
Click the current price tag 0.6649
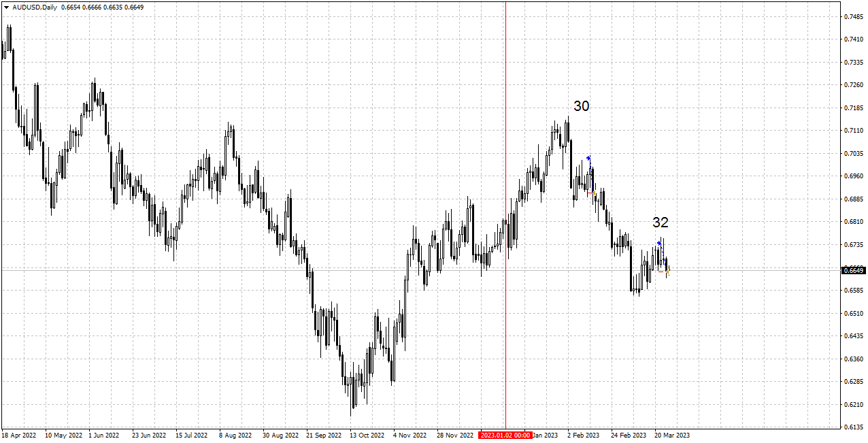pos(853,270)
